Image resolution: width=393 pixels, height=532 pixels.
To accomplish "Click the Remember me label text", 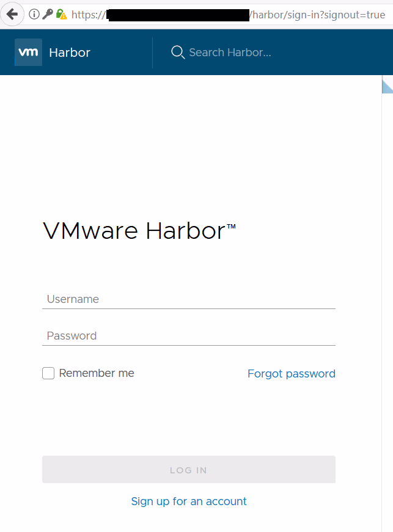I will tap(97, 373).
